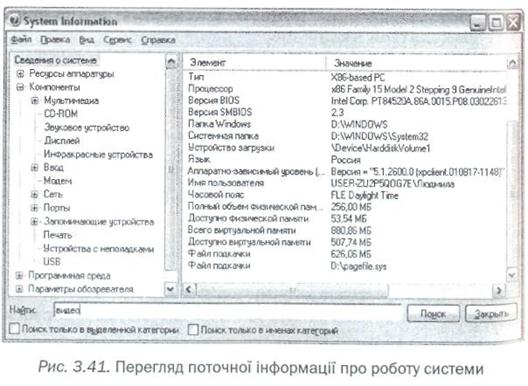Expand Параметры обозревателя node
Image resolution: width=528 pixels, height=386 pixels.
19,289
